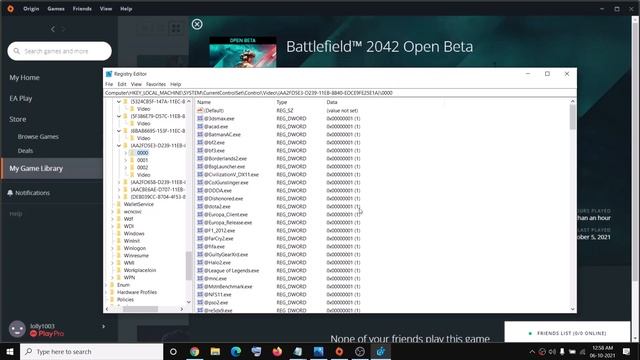Viewport: 640px width, 360px height.
Task: Select the 0002 registry key
Action: (142, 167)
